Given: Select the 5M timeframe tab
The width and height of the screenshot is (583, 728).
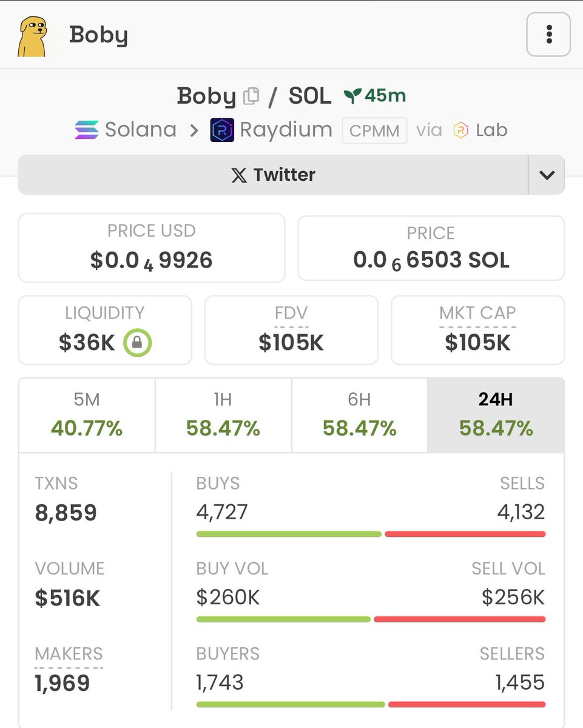Looking at the screenshot, I should (87, 416).
